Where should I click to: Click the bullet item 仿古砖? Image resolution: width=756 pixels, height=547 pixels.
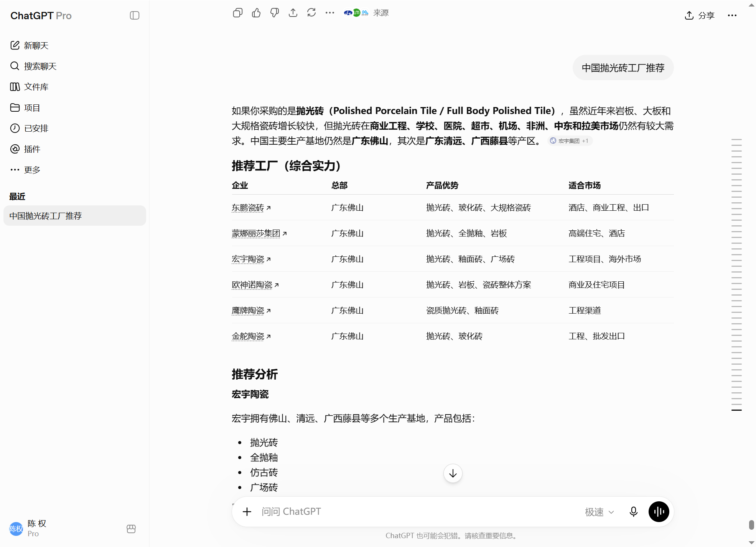[x=264, y=473]
